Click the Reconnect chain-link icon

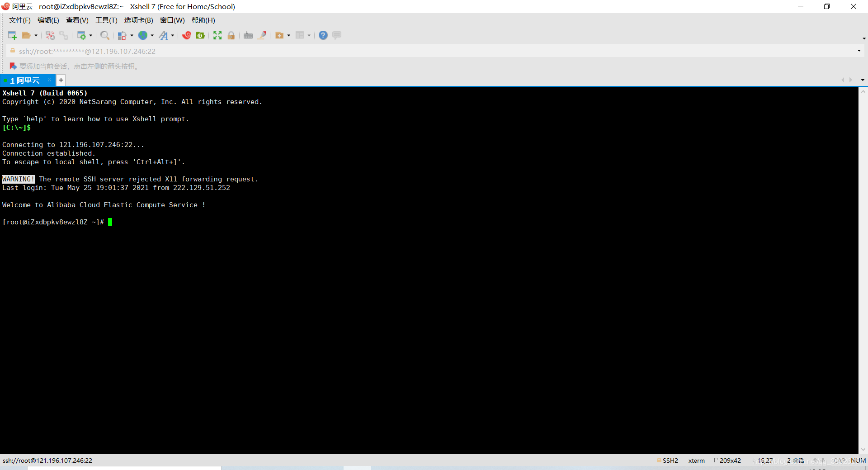(x=64, y=35)
